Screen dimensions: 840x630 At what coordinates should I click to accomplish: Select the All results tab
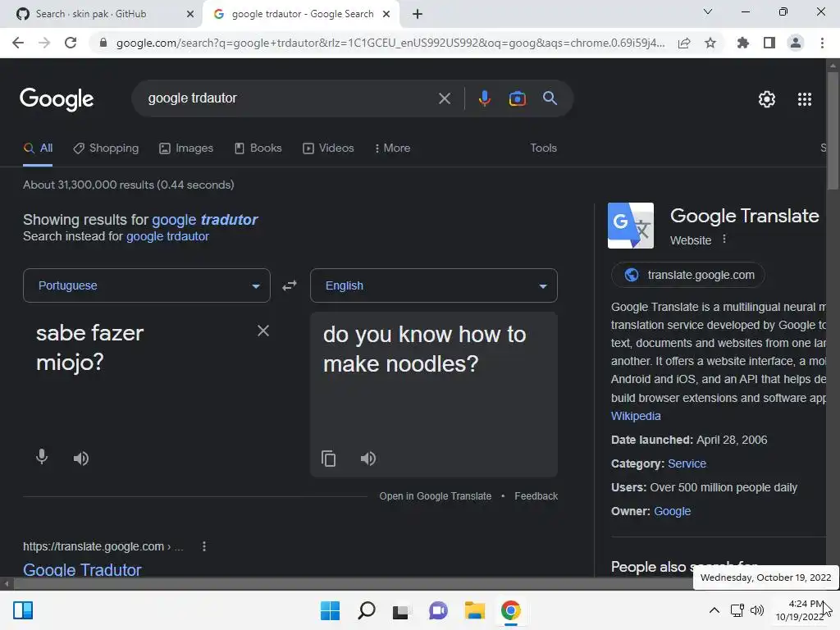(38, 148)
